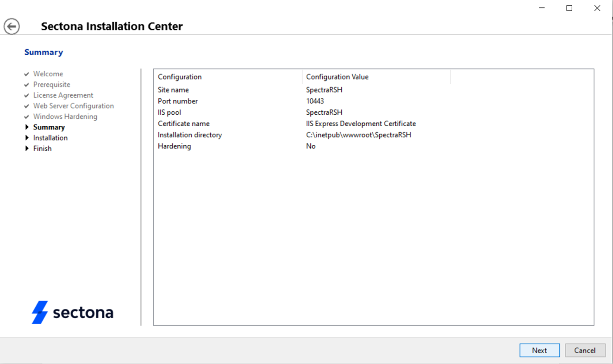
Task: Select the Hardening row showing No
Action: click(x=174, y=146)
